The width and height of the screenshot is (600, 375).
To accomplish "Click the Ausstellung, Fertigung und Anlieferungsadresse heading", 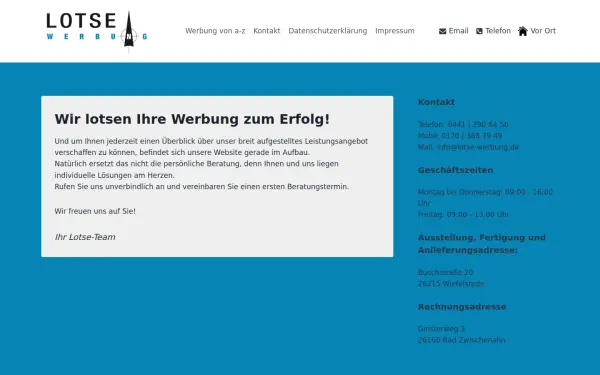I will tap(482, 244).
